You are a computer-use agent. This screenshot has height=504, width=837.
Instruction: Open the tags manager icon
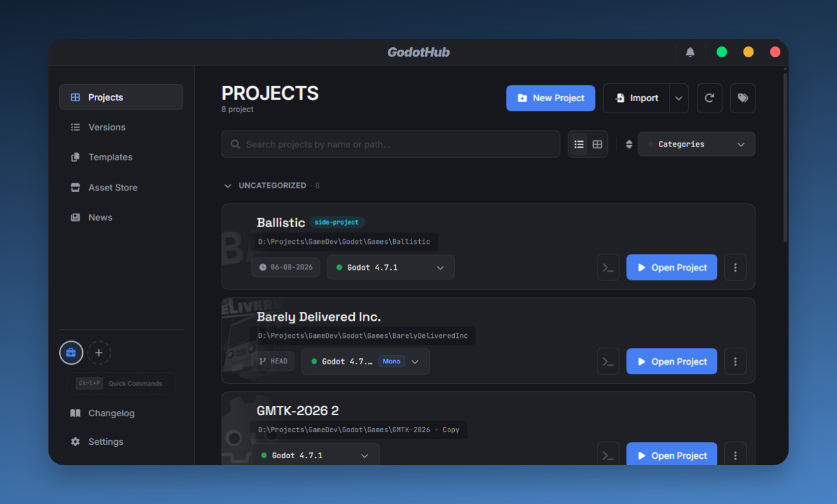tap(743, 98)
